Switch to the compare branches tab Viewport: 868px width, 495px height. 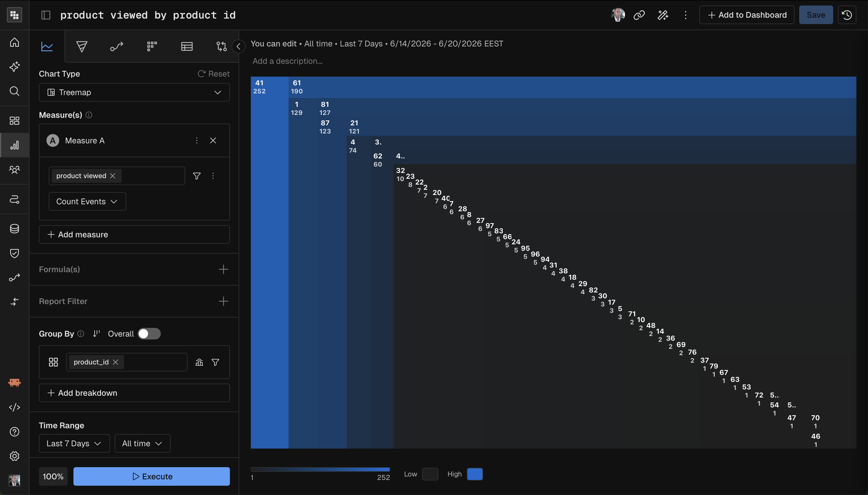pos(221,46)
